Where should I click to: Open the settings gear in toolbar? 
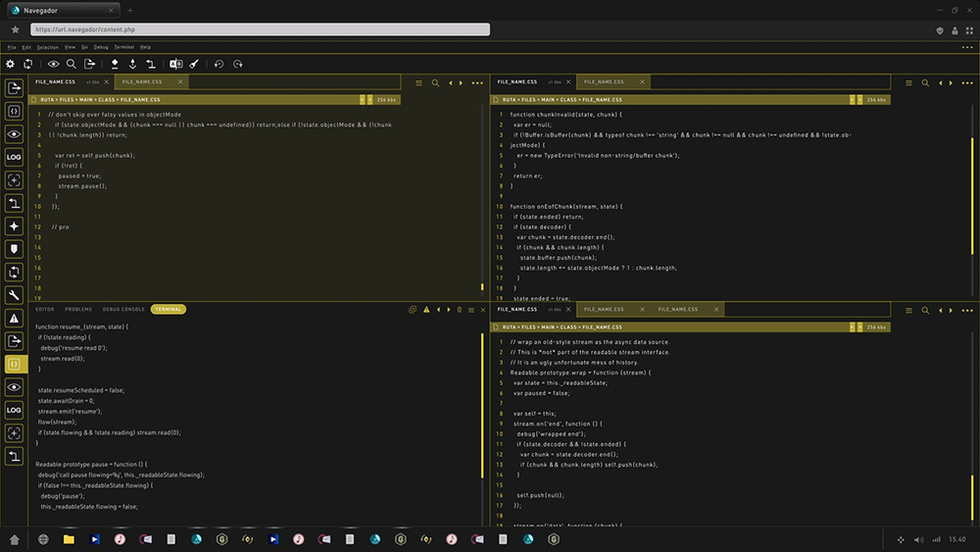10,64
